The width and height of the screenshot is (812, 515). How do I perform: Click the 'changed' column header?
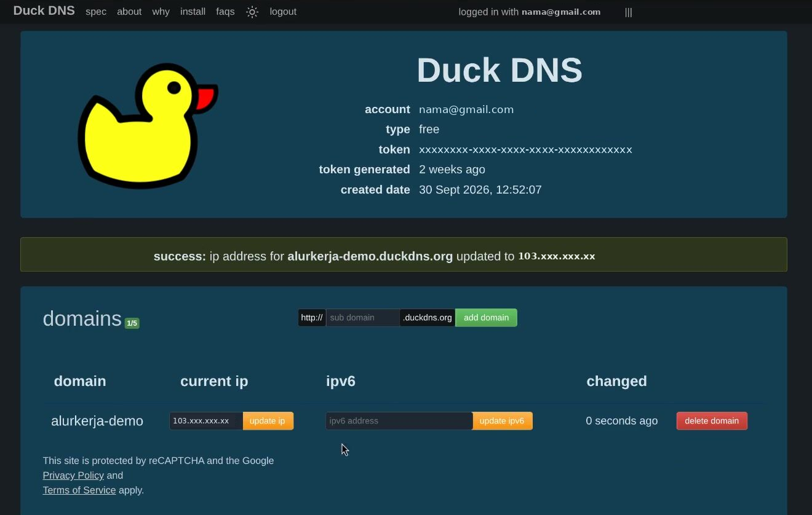616,381
